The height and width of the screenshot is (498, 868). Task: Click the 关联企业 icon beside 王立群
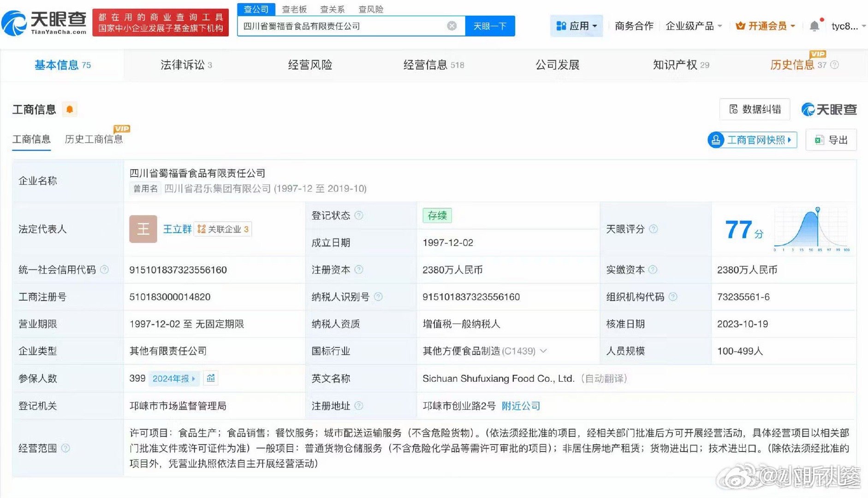tap(201, 229)
